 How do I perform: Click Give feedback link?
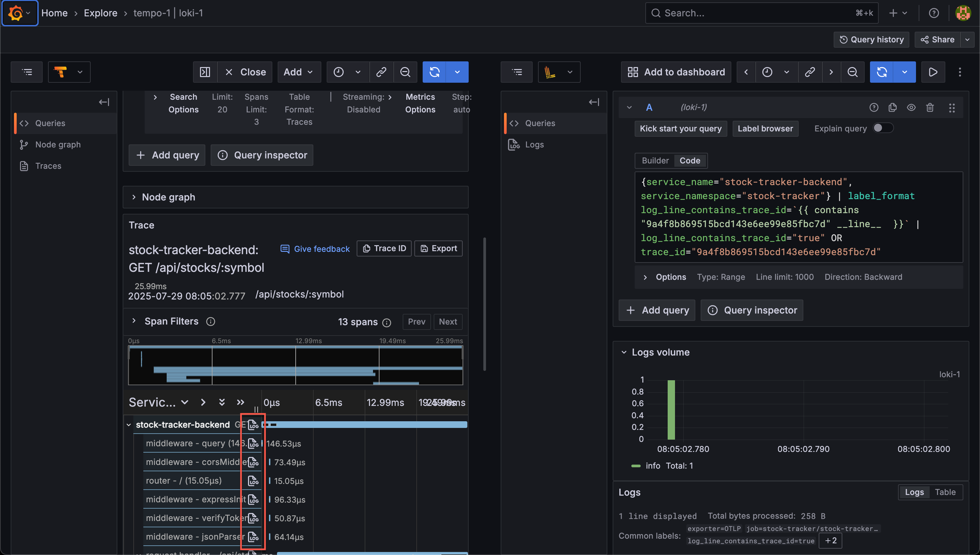pyautogui.click(x=315, y=249)
